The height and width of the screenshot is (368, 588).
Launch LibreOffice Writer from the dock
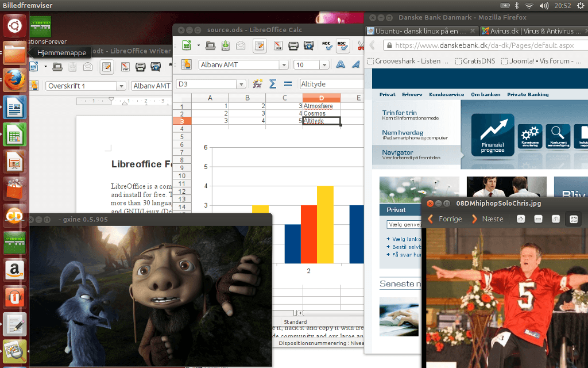(15, 108)
